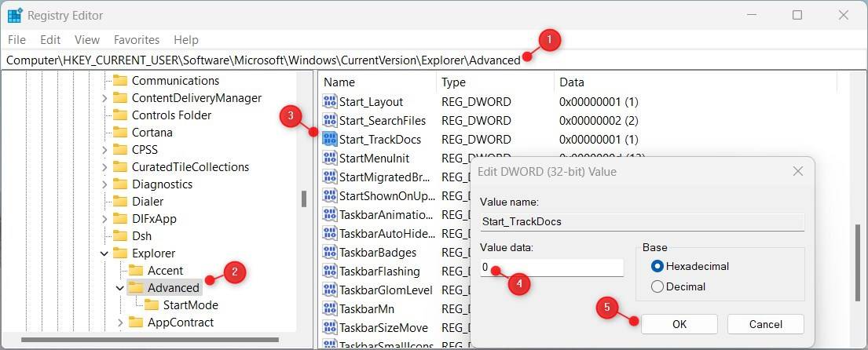
Task: Click the Registry Editor app icon in title bar
Action: [x=15, y=15]
